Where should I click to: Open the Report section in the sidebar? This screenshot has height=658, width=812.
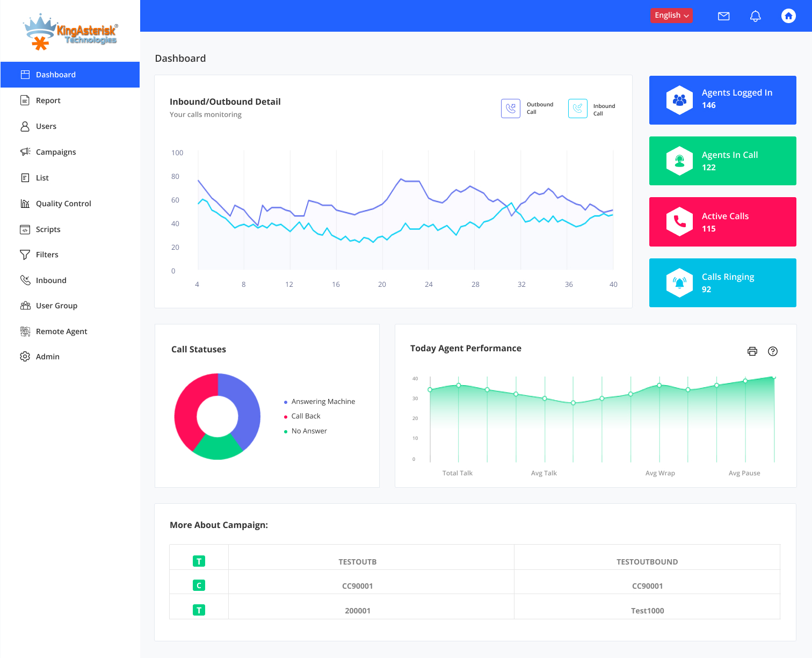coord(48,100)
